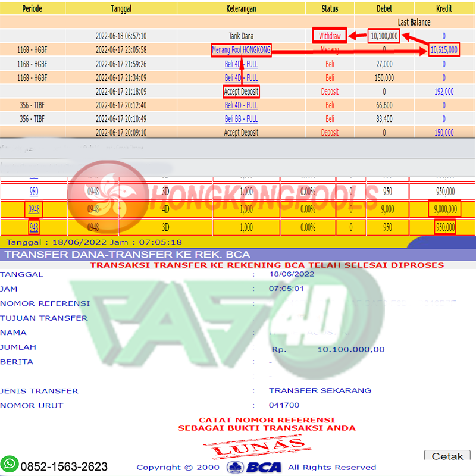Open bet number 980 link
Image resolution: width=476 pixels, height=476 pixels.
[x=34, y=192]
